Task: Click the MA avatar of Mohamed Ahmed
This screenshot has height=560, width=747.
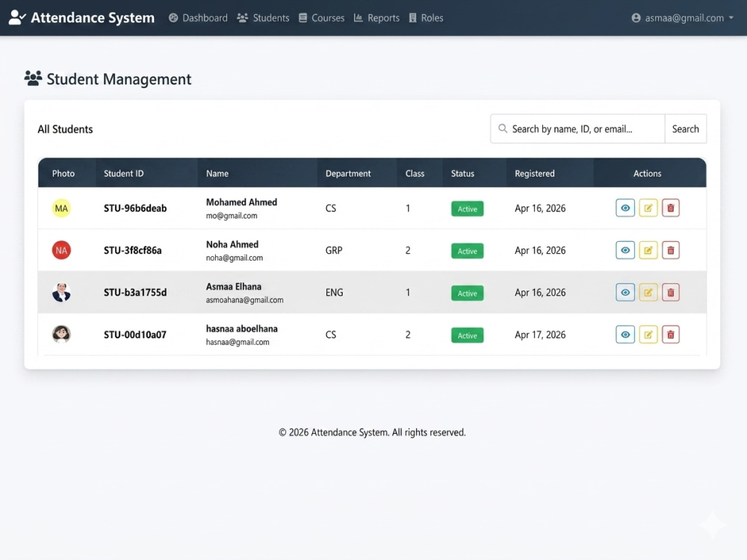Action: click(x=61, y=208)
